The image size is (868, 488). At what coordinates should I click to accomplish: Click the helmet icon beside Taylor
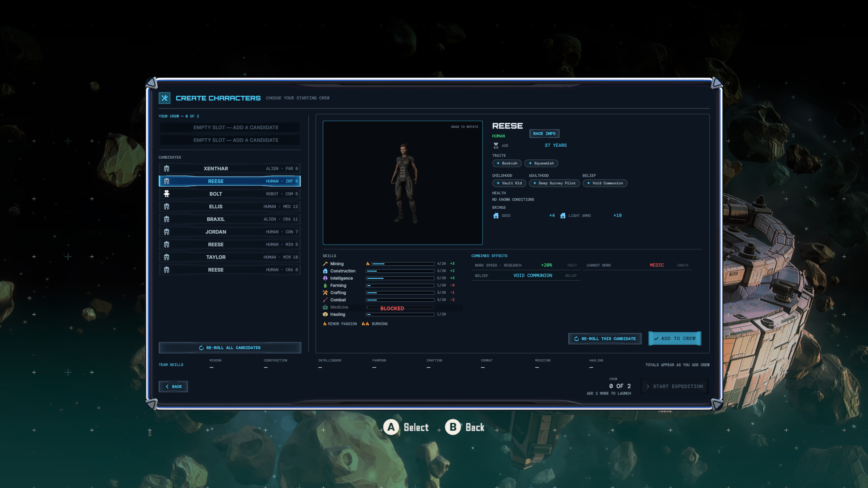tap(166, 257)
